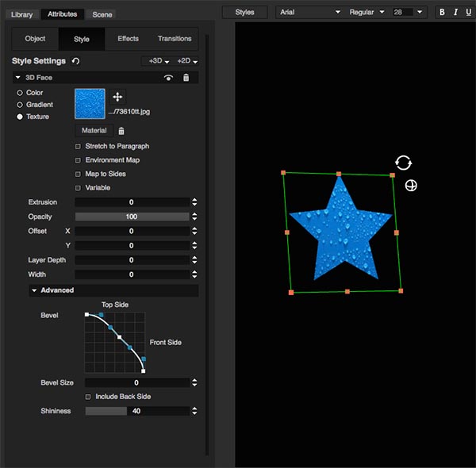
Task: Click the crosshair circle handle beside the star
Action: (x=410, y=186)
